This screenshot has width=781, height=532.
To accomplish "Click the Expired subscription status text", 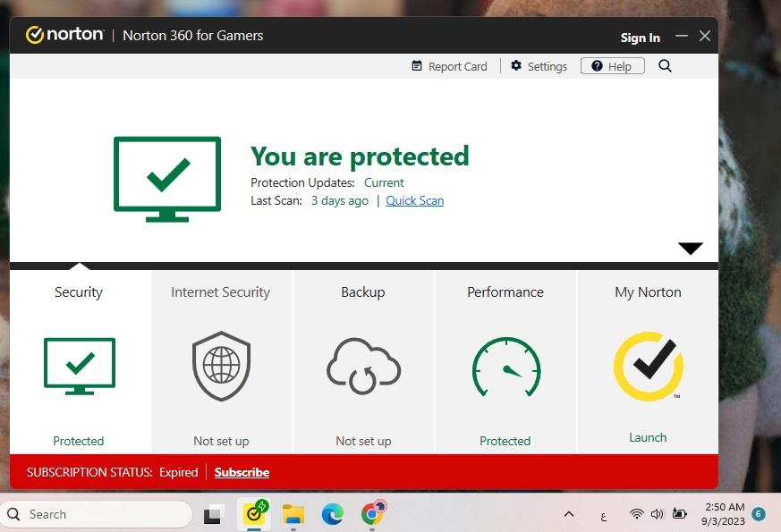I will point(178,472).
